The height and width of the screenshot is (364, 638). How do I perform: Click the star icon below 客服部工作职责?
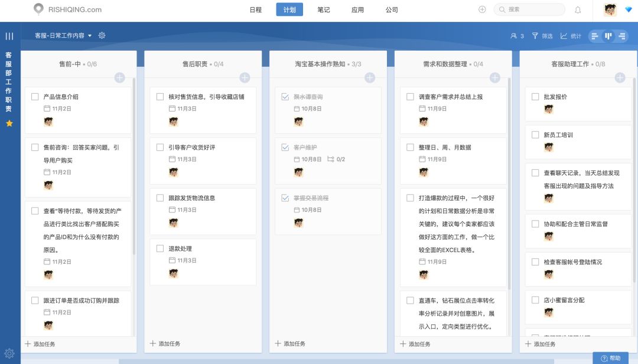[x=9, y=123]
